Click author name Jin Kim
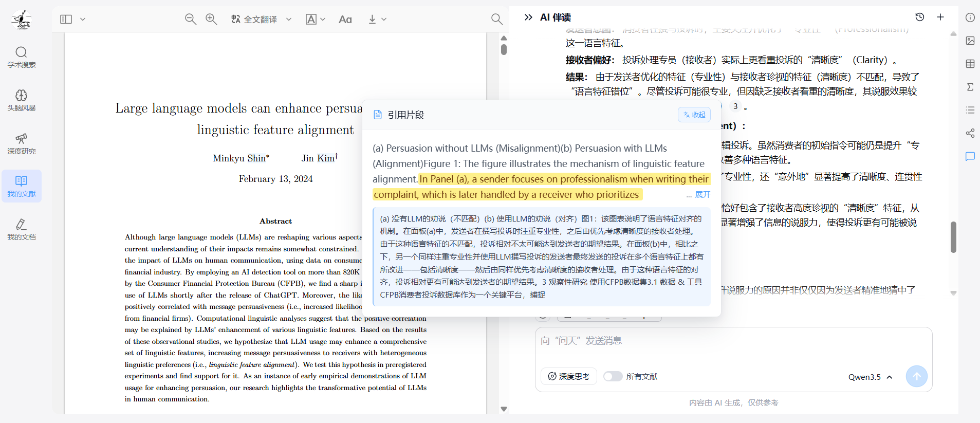The image size is (980, 423). [x=319, y=158]
